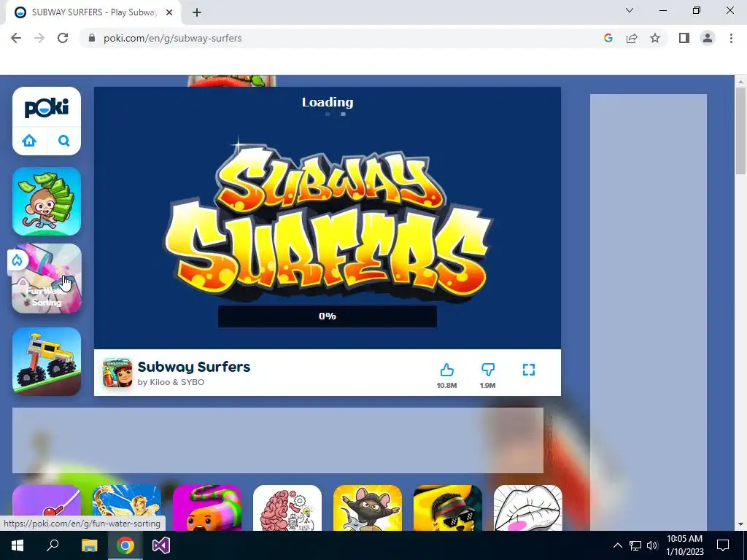Screen dimensions: 747x560
Task: View site information via lock icon
Action: click(x=92, y=38)
